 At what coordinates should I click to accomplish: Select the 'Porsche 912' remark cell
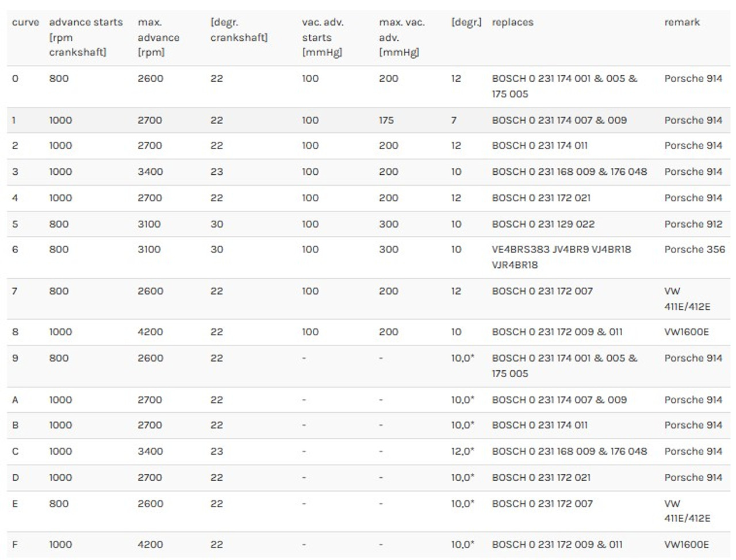click(693, 224)
